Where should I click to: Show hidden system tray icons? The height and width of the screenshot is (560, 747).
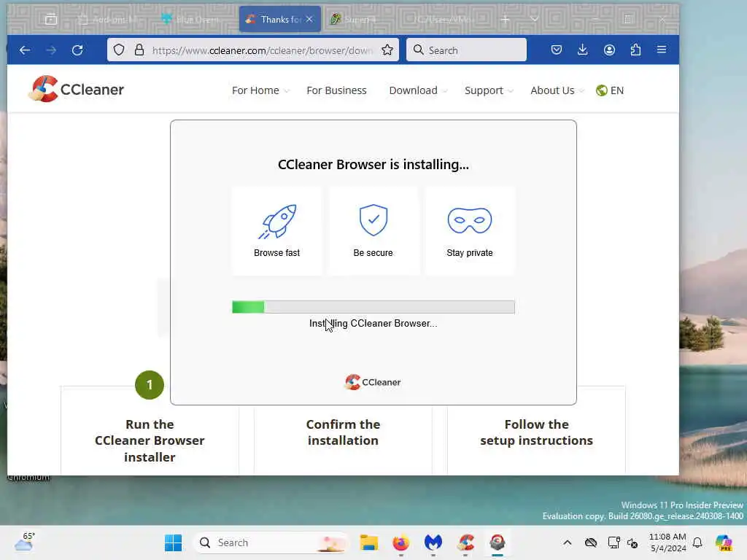[x=568, y=542]
